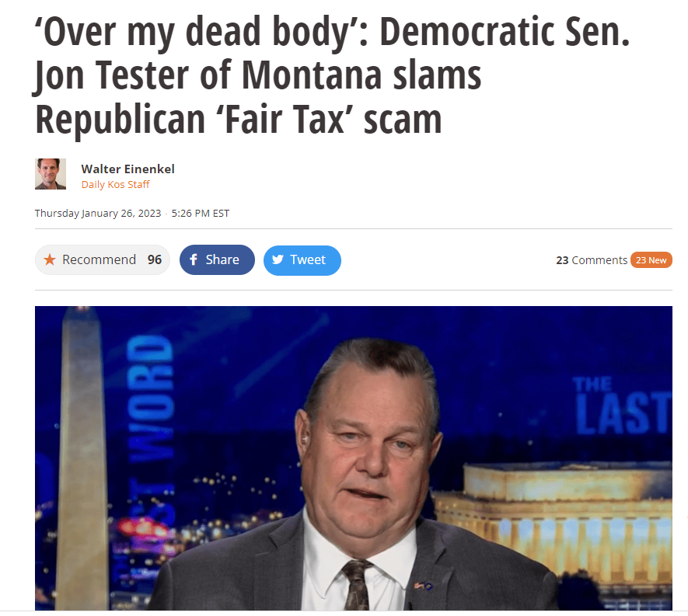Click the bold 23 comment count
The height and width of the screenshot is (616, 688).
[562, 260]
